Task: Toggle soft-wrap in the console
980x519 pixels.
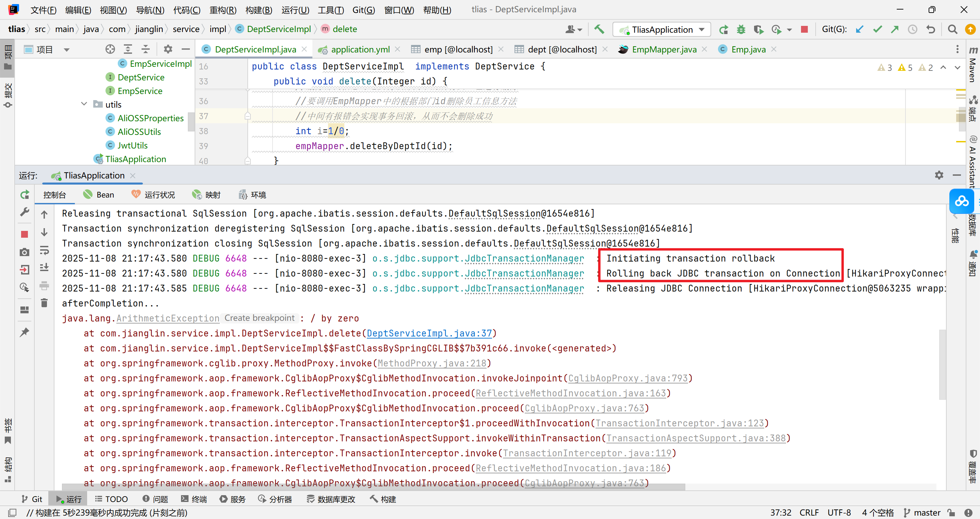Action: (44, 251)
